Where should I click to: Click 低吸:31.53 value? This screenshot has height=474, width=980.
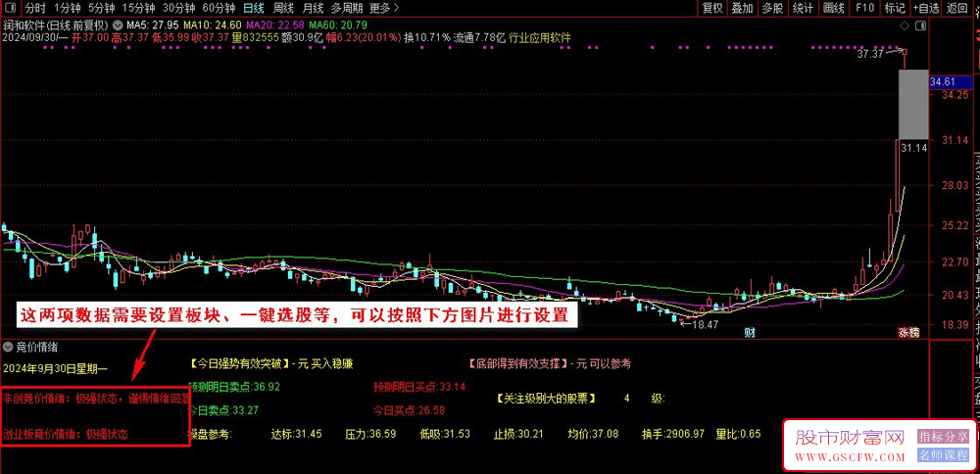coord(444,434)
